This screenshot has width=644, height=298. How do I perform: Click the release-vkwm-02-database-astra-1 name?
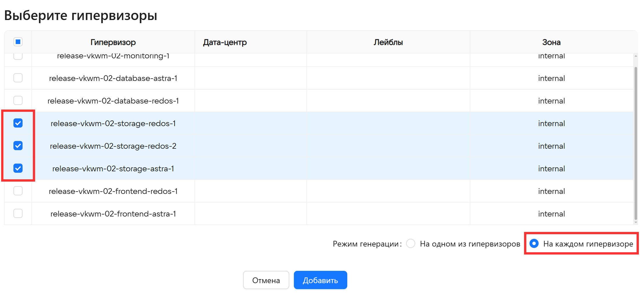pyautogui.click(x=113, y=78)
